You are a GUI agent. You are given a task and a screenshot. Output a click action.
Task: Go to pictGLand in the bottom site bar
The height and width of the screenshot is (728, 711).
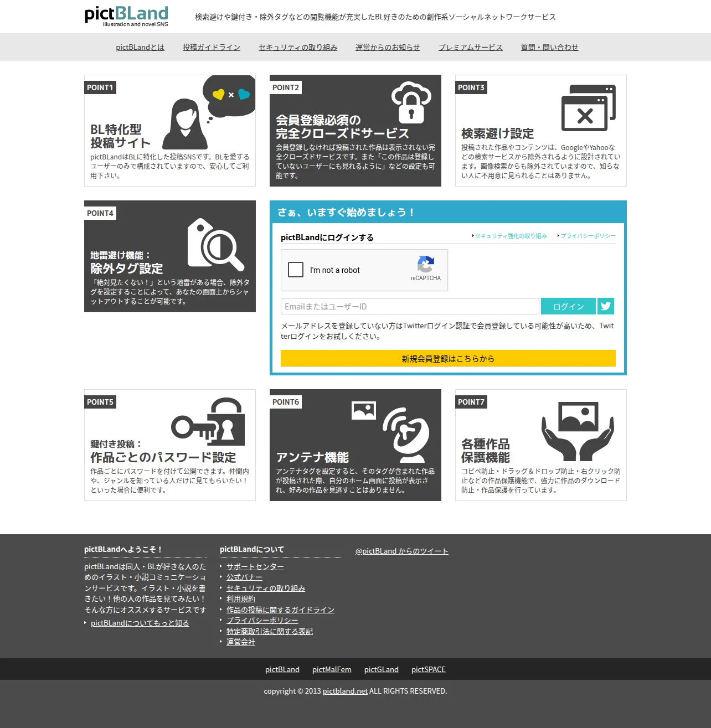coord(382,669)
